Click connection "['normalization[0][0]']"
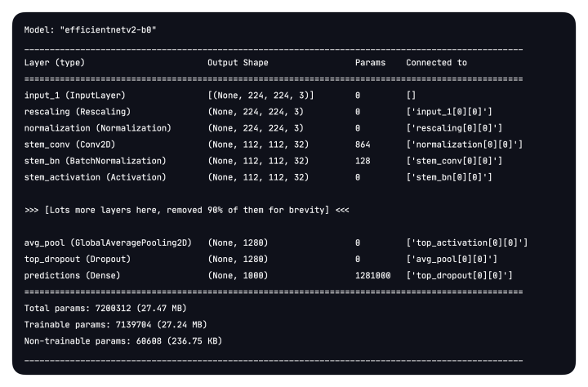Screen dimensions: 588x387 point(464,145)
